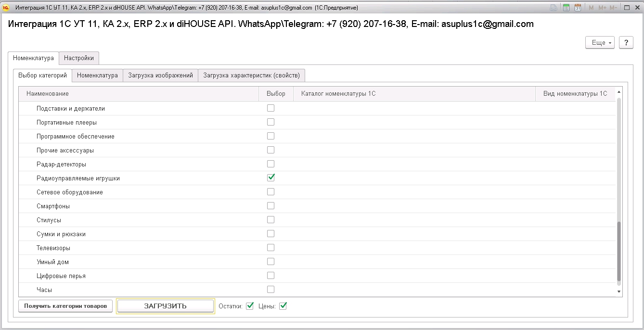The image size is (644, 330).
Task: Click the Вид номенклатуры 1С column header
Action: 575,94
